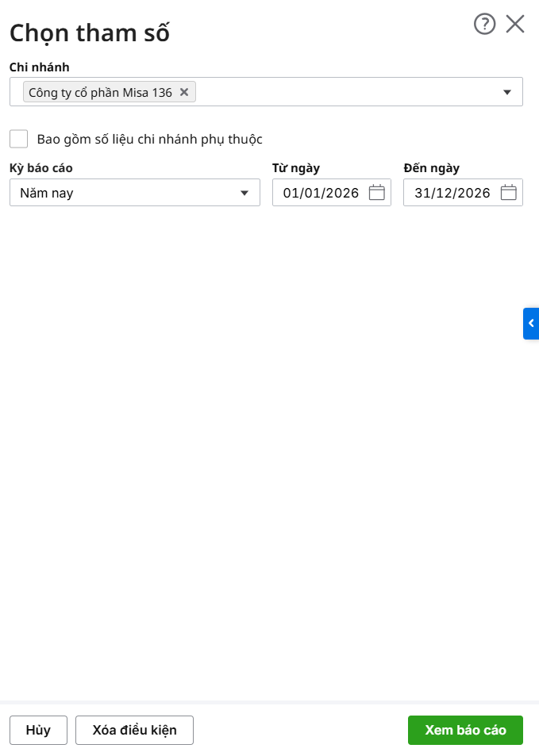
Task: Open the Kỳ báo cáo dropdown arrow
Action: pyautogui.click(x=244, y=193)
